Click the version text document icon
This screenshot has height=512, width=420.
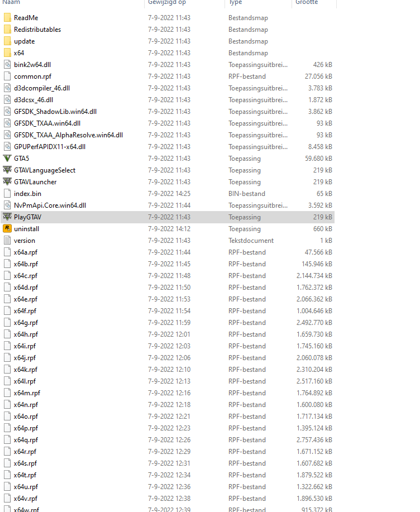(x=7, y=241)
